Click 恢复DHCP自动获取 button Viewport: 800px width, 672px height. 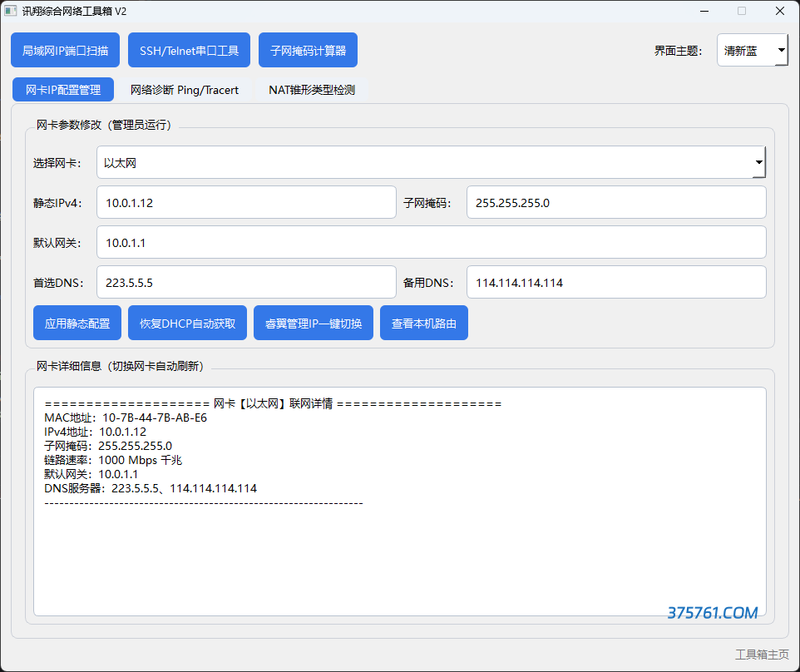(x=187, y=323)
